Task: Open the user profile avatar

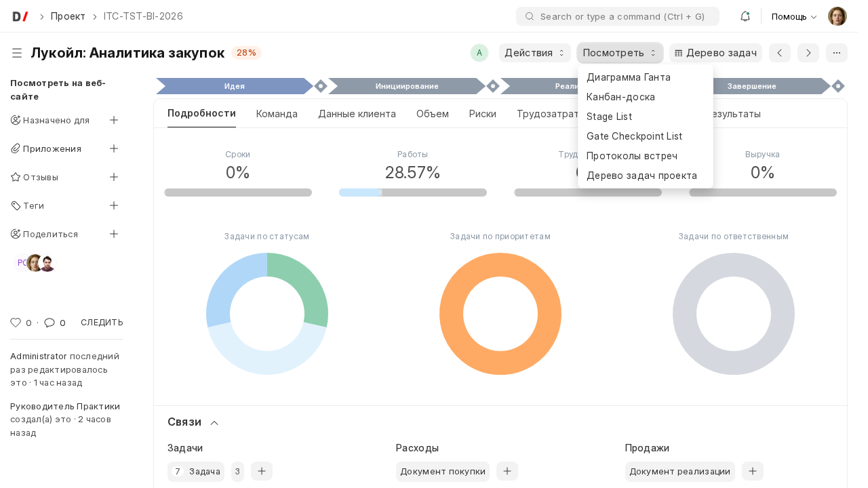Action: [837, 16]
